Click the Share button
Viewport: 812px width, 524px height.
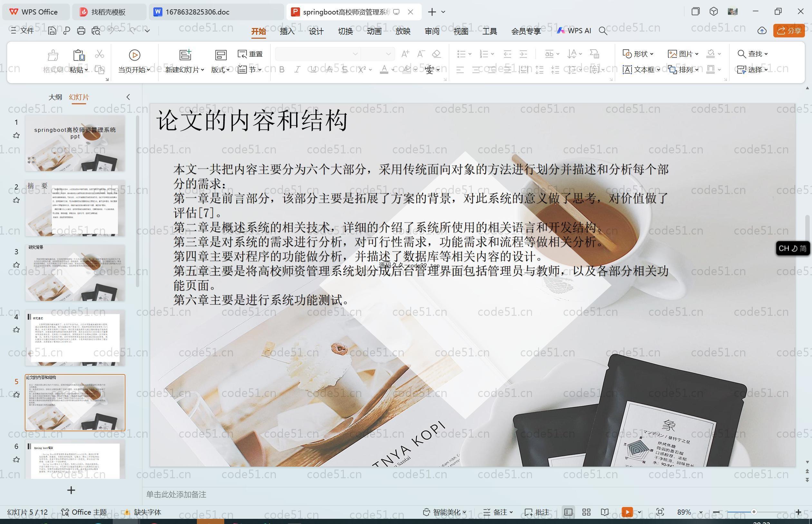pos(789,31)
